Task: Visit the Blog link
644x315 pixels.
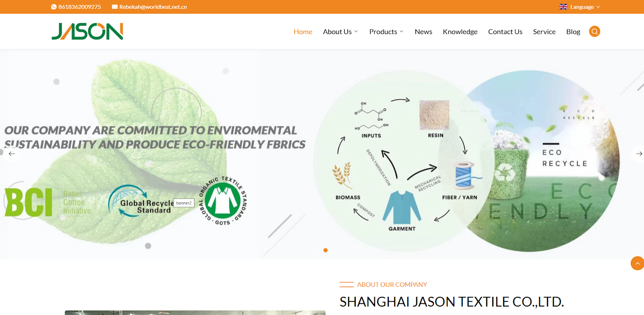Action: tap(573, 32)
